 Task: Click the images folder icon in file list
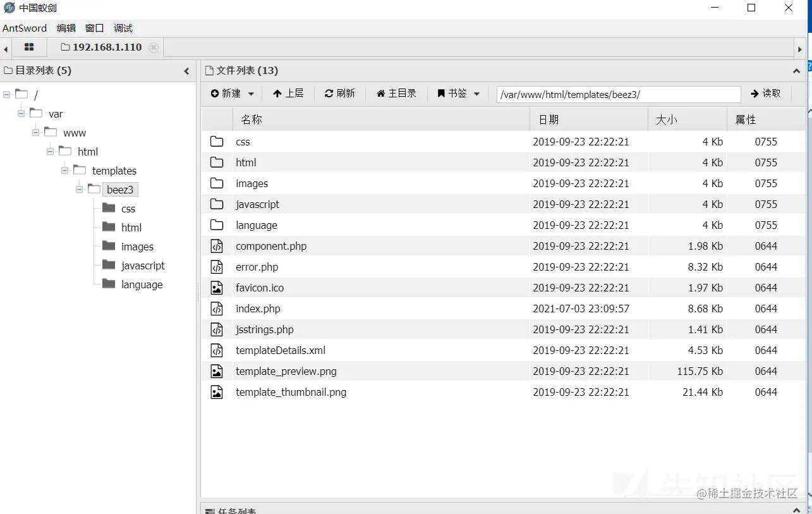click(x=217, y=183)
